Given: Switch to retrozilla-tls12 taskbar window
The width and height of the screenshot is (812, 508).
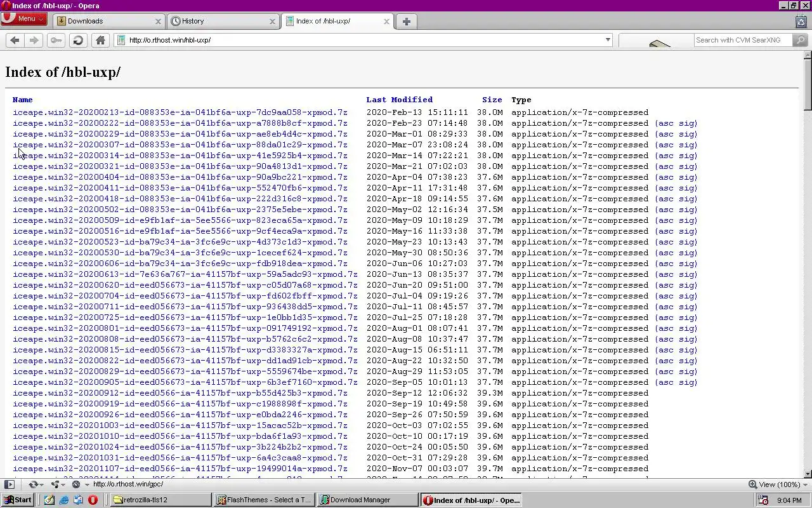Looking at the screenshot, I should click(160, 500).
